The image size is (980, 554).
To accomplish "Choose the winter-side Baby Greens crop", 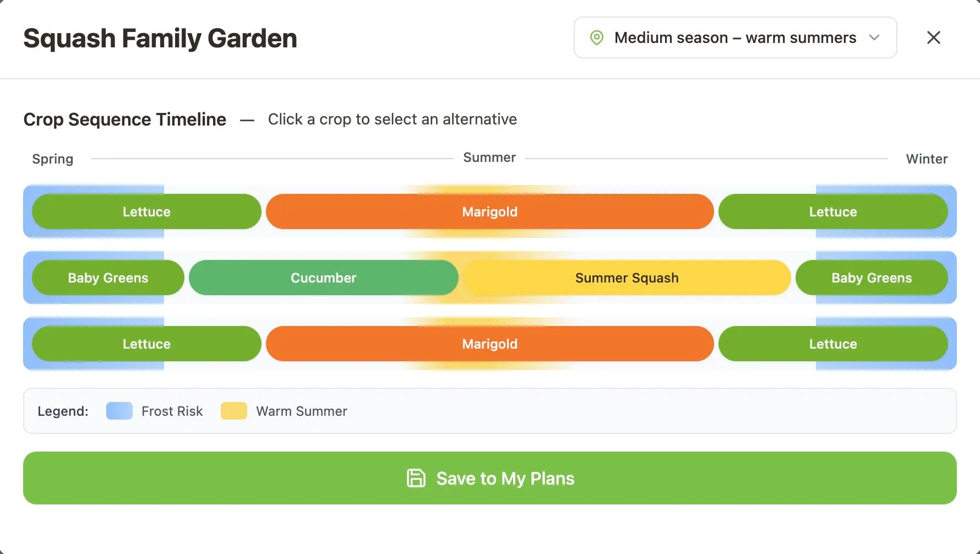I will click(x=871, y=278).
